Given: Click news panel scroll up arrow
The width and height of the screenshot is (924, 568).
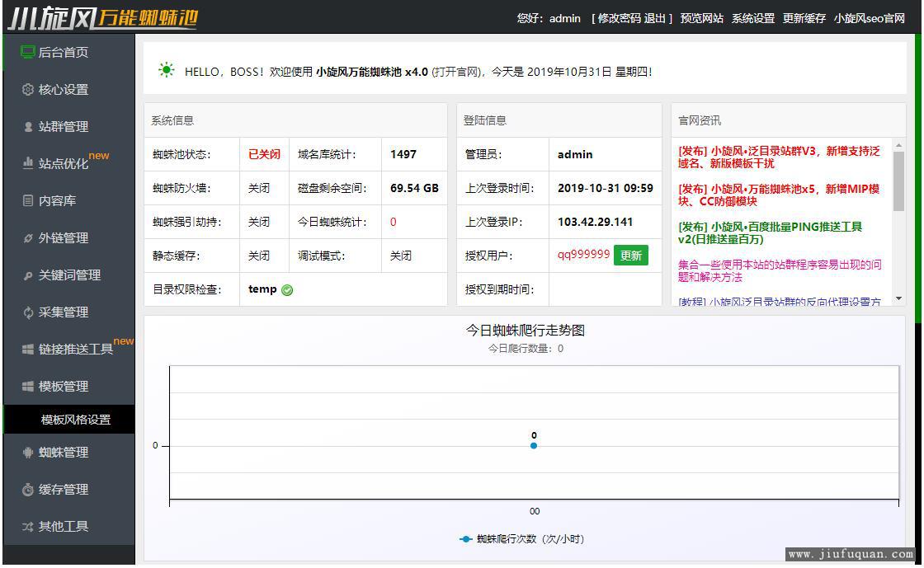Looking at the screenshot, I should click(x=898, y=145).
